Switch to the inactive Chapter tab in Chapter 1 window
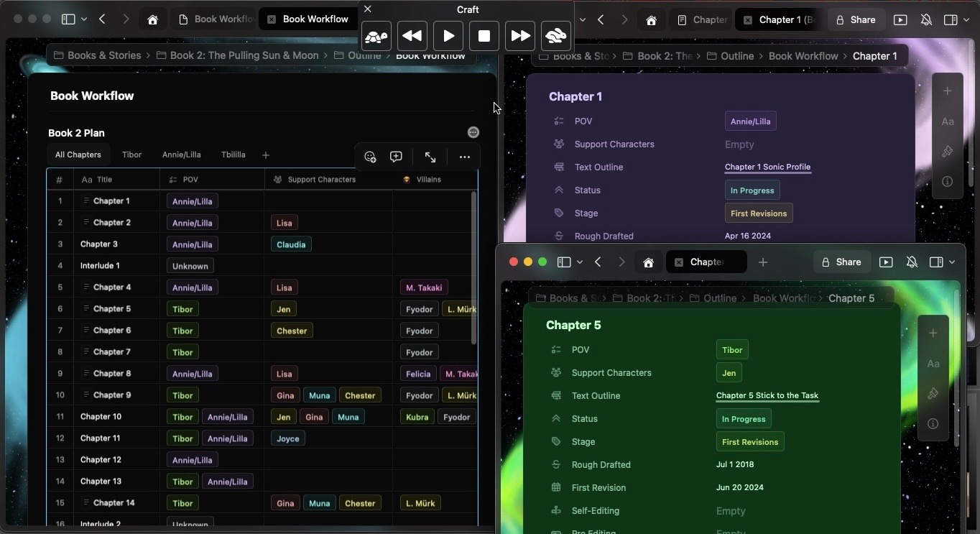The image size is (980, 534). (703, 20)
